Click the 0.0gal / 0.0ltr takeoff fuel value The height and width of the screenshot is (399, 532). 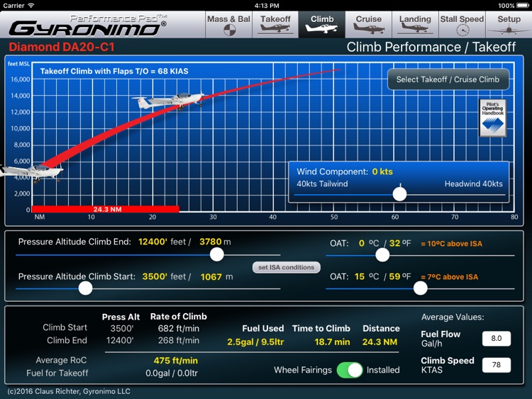pos(172,373)
